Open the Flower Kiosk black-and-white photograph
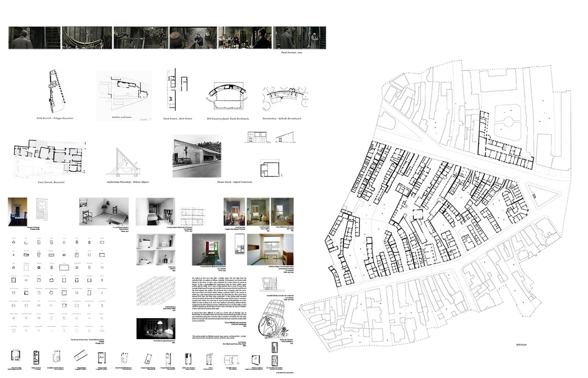588x378 pixels. pyautogui.click(x=197, y=156)
